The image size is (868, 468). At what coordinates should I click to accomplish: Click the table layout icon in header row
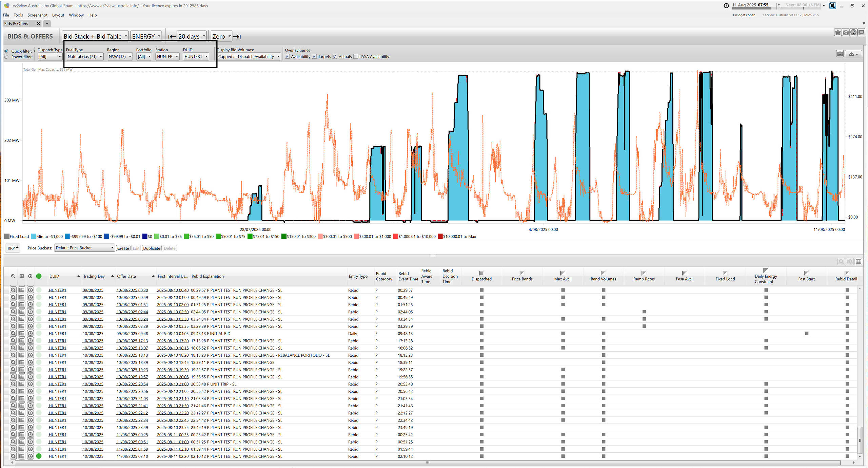pos(22,276)
